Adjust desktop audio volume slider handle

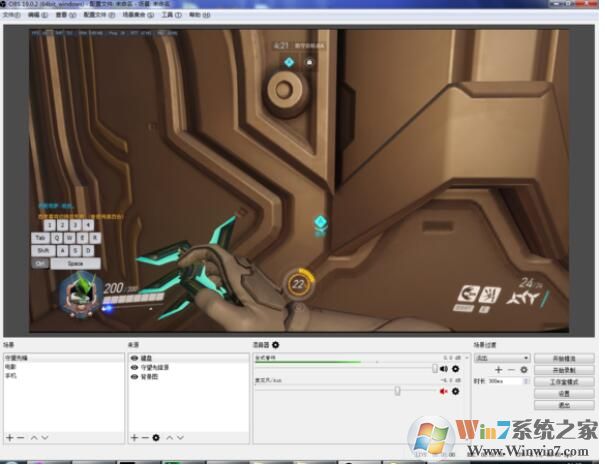click(435, 368)
